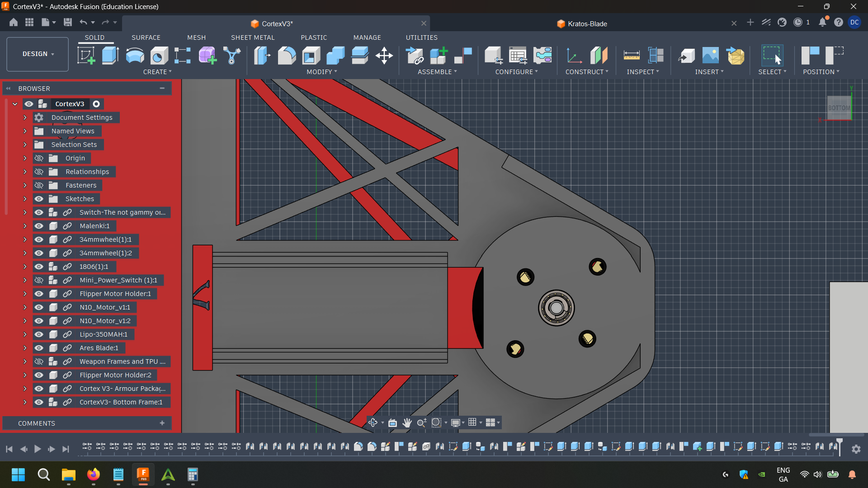Expand the Sketches folder
This screenshot has width=868, height=488.
(25, 199)
